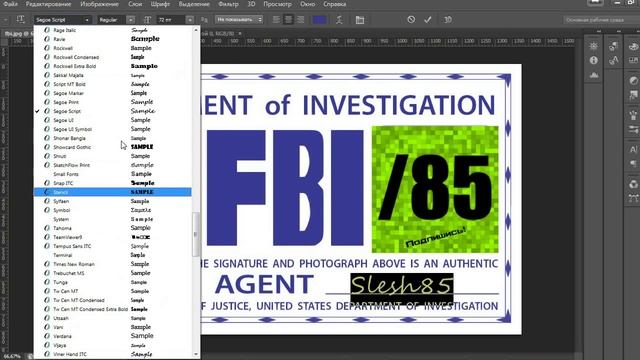Choose the Ravie font
The height and width of the screenshot is (360, 640).
(x=113, y=39)
